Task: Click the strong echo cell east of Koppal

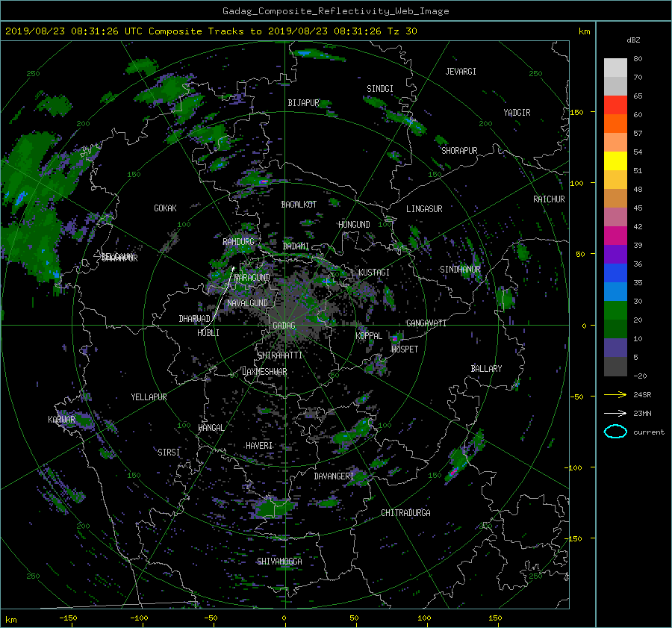Action: click(x=395, y=338)
